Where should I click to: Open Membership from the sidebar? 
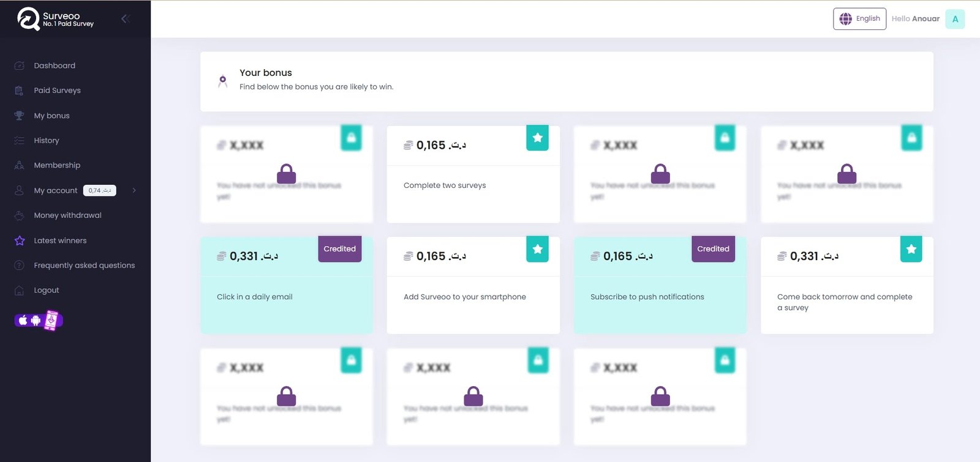(x=57, y=165)
